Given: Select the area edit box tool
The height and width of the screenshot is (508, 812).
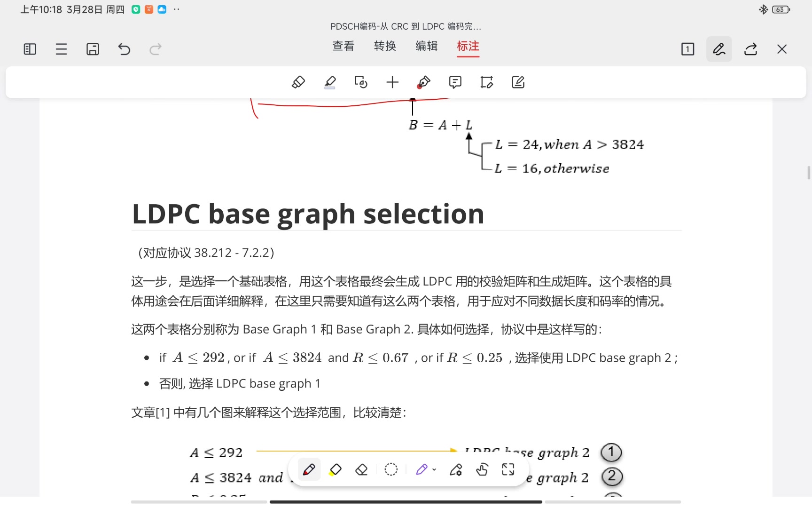Looking at the screenshot, I should (486, 82).
